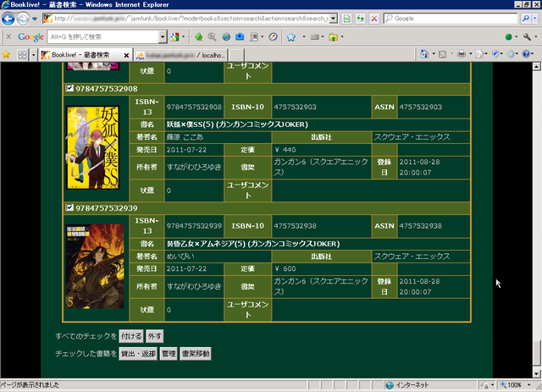Open the Quick Tabs grid icon
The height and width of the screenshot is (392, 542).
point(22,55)
